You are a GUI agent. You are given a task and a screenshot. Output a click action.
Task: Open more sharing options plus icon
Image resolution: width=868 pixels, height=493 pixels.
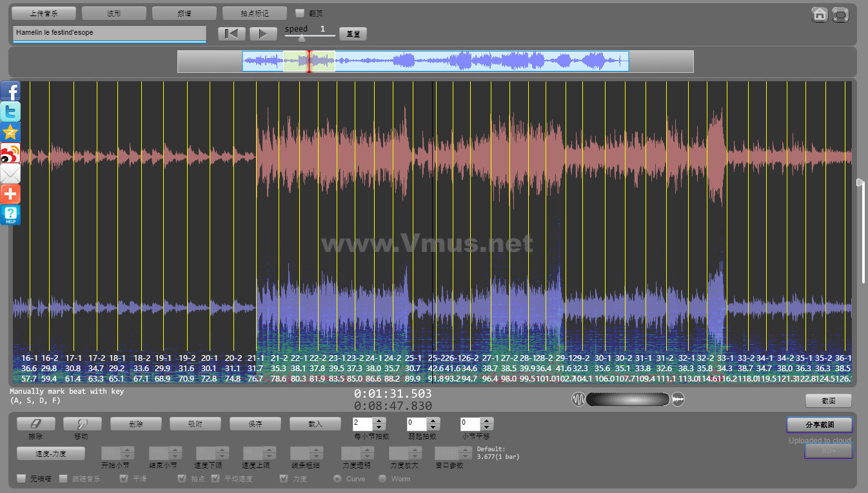click(10, 194)
